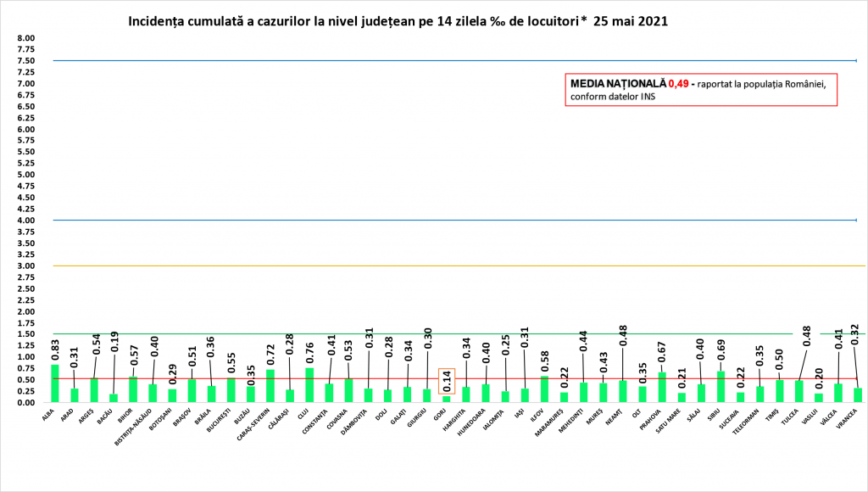This screenshot has width=868, height=492.
Task: Select the ALBA green bar
Action: (55, 383)
